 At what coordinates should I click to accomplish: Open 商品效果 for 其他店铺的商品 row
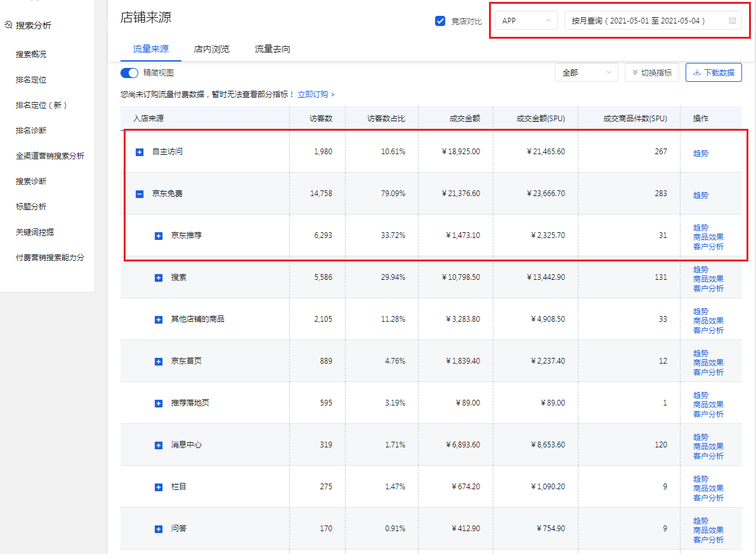[x=708, y=321]
